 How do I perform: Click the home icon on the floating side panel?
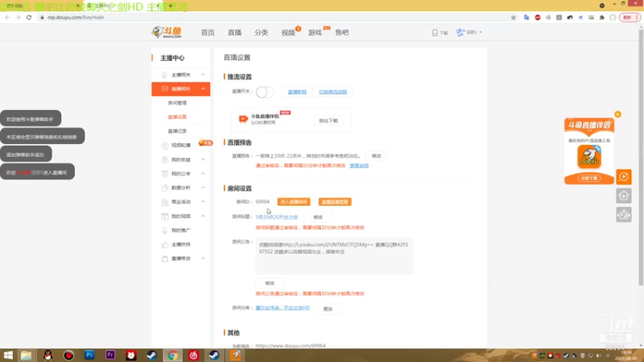[623, 195]
